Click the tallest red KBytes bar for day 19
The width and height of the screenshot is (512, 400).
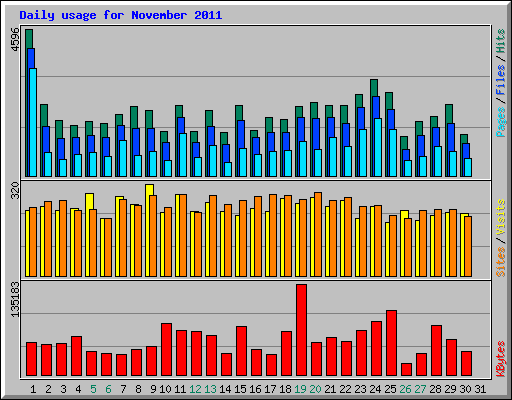pos(301,330)
